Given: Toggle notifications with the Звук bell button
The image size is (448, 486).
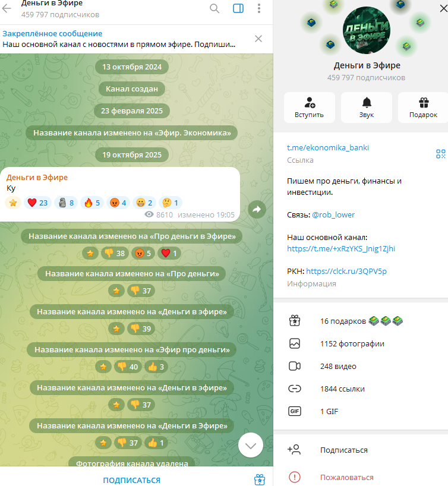Looking at the screenshot, I should pyautogui.click(x=367, y=108).
